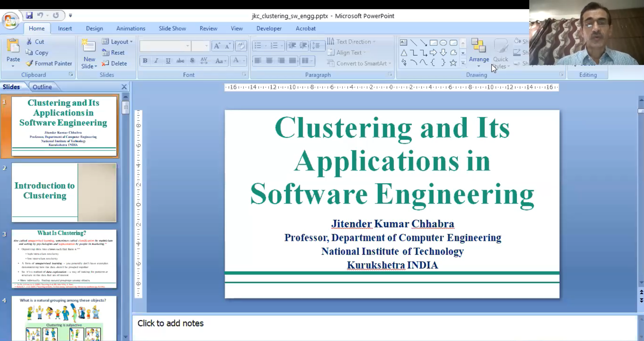Expand the Paste options arrow
This screenshot has height=341, width=644.
[13, 66]
